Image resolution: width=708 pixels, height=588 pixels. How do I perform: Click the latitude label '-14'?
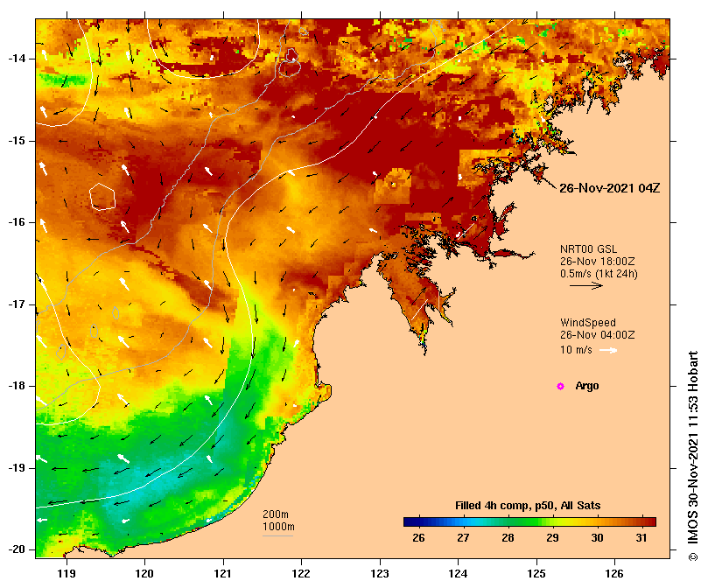click(17, 59)
